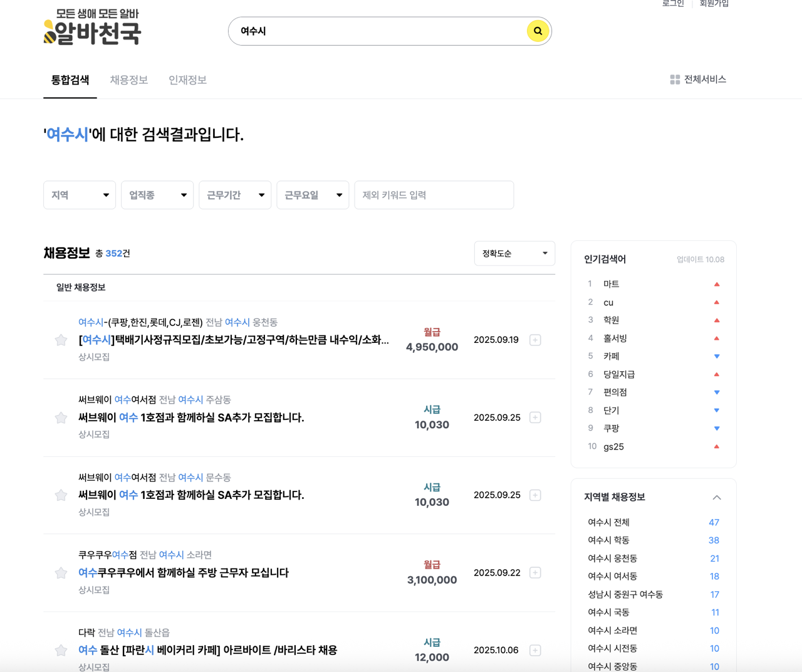
Task: Collapse the 지역별 채용정보 panel
Action: tap(716, 497)
